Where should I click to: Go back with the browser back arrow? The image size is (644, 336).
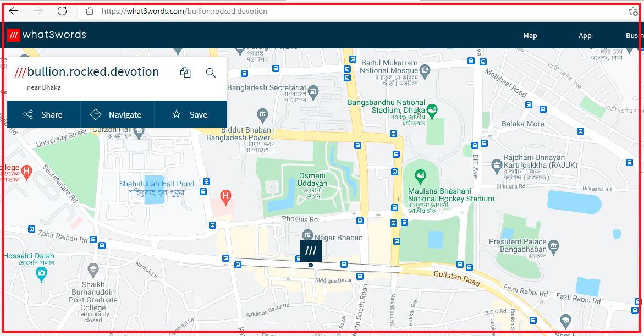pos(14,11)
